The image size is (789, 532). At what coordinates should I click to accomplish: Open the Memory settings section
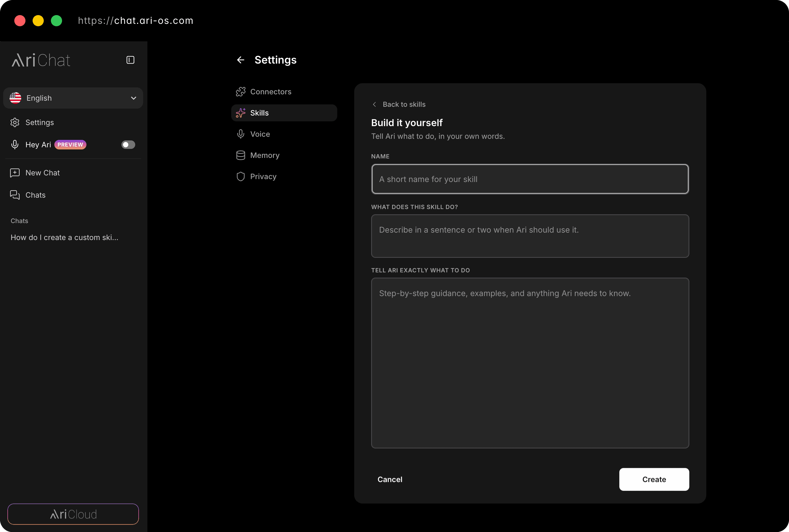(x=284, y=156)
